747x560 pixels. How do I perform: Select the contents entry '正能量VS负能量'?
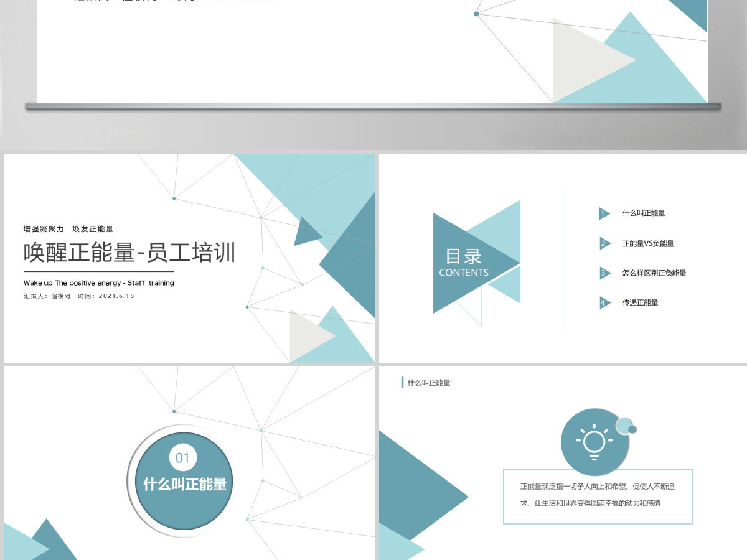[648, 243]
